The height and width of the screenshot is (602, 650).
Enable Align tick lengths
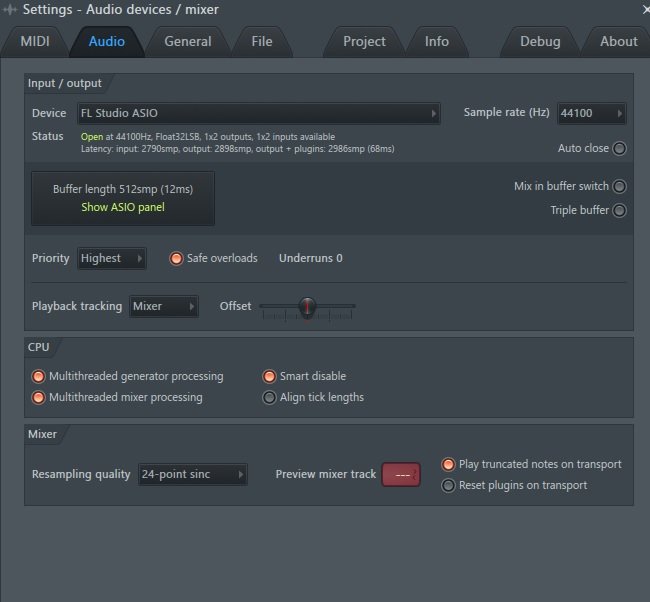269,397
